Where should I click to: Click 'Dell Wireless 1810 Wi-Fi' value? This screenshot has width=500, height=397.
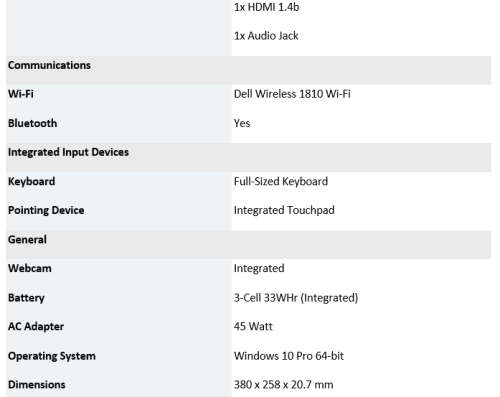point(292,94)
